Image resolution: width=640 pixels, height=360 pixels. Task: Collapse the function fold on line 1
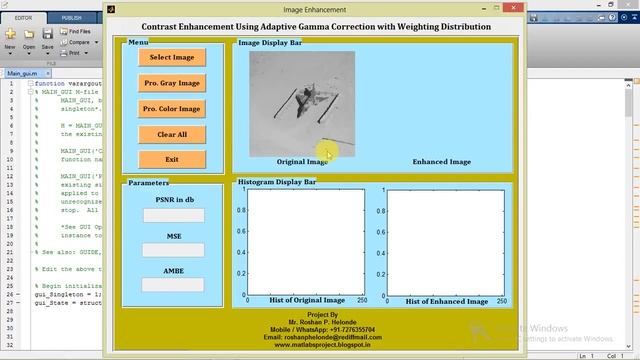(31, 83)
